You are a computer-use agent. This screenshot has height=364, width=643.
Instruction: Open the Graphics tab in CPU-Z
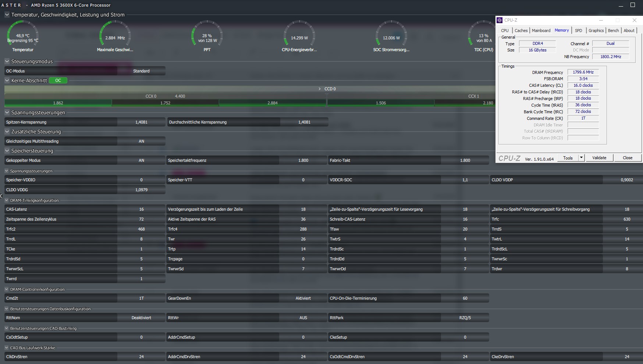(x=596, y=31)
